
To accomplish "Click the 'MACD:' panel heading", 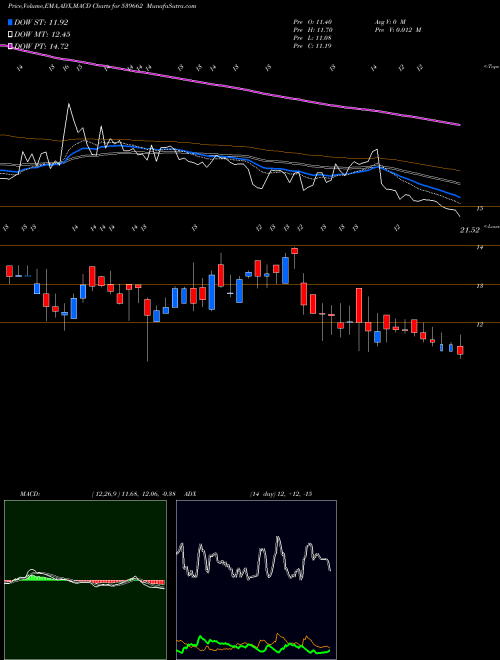I will coord(30,494).
